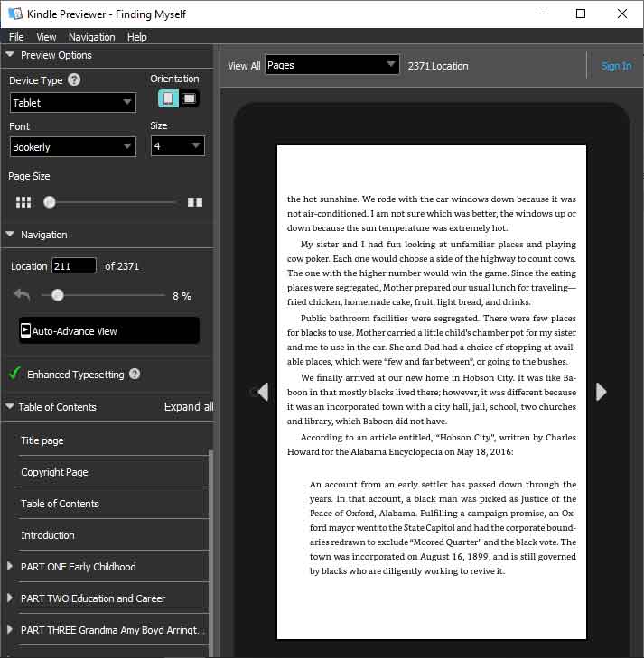The height and width of the screenshot is (658, 644).
Task: Click the Location number input field
Action: pyautogui.click(x=74, y=266)
